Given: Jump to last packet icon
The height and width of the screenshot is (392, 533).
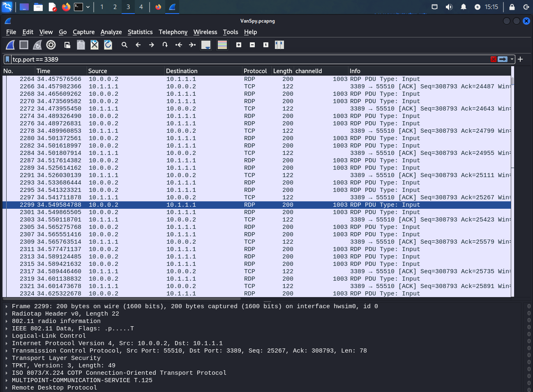Looking at the screenshot, I should 192,45.
